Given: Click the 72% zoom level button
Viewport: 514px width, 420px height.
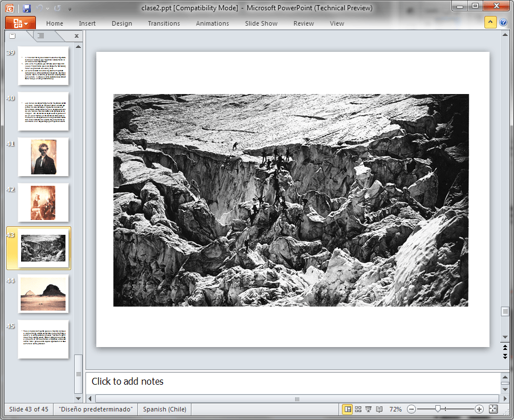Looking at the screenshot, I should [x=395, y=409].
